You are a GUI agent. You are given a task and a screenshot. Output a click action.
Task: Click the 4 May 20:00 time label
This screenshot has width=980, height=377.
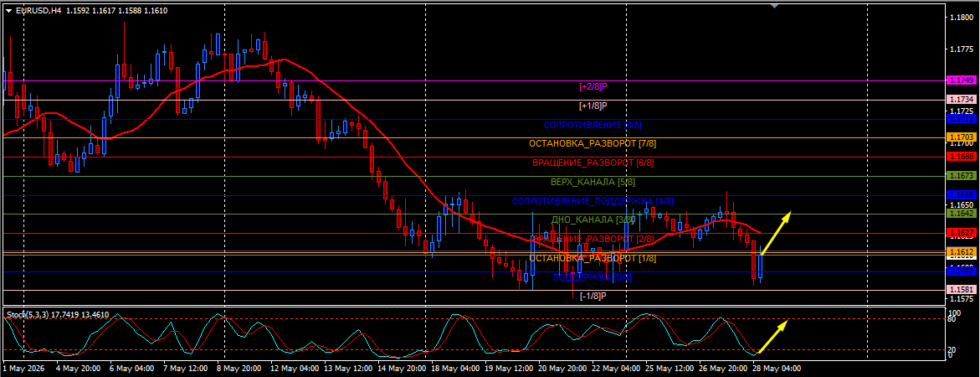[80, 369]
